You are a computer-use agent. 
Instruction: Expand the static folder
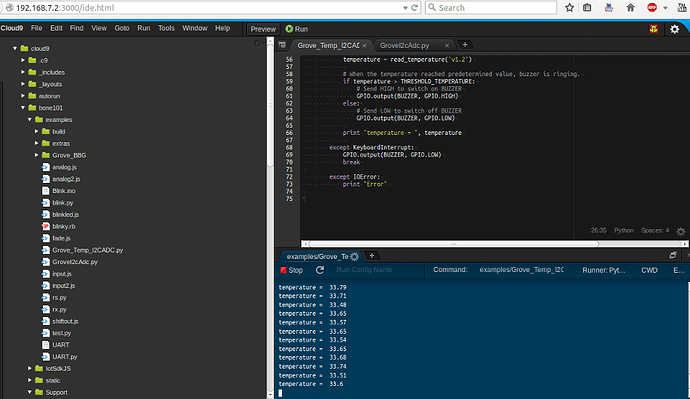[x=30, y=380]
